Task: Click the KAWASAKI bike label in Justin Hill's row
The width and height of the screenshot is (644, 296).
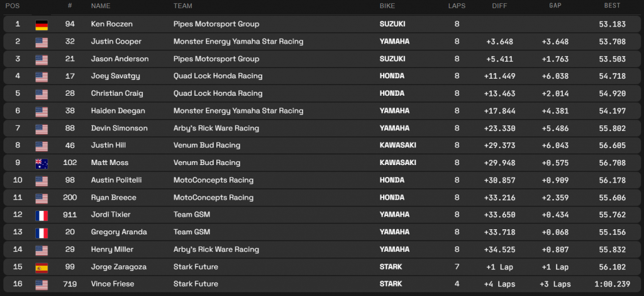Action: (x=397, y=145)
